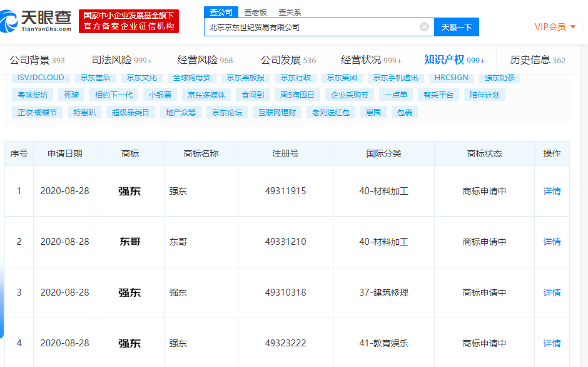The height and width of the screenshot is (367, 588).
Task: Open the 经营风险 section tab
Action: click(x=205, y=60)
